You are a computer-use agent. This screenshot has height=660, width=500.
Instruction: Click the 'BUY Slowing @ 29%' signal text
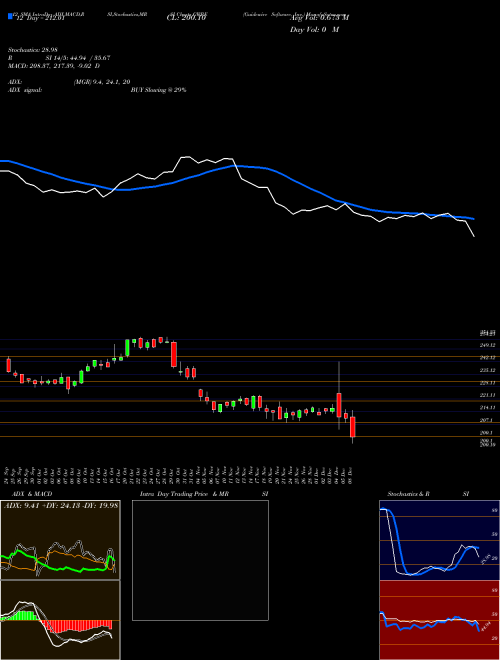[159, 90]
